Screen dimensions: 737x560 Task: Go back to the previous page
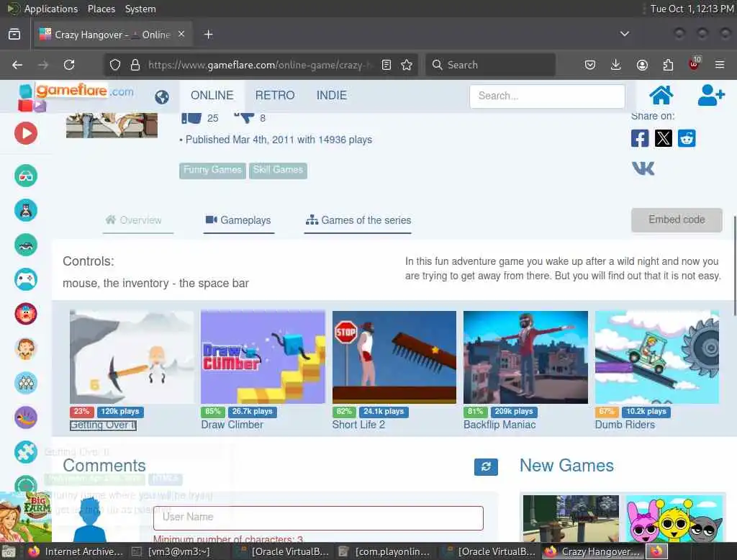point(17,65)
